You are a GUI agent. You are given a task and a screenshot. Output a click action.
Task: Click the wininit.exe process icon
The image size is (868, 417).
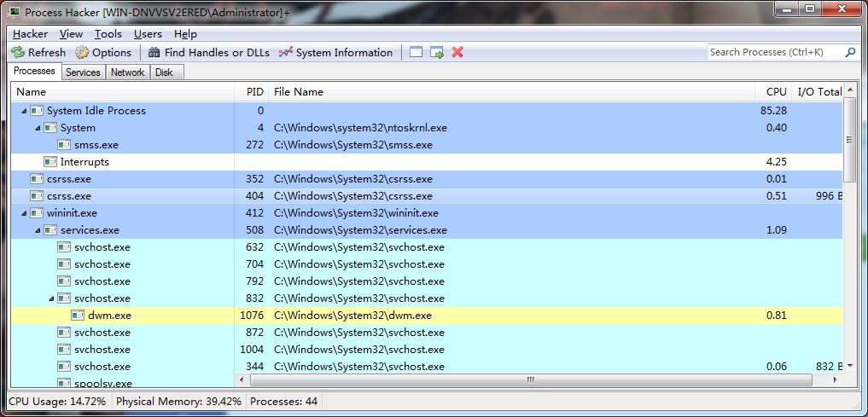pos(37,213)
